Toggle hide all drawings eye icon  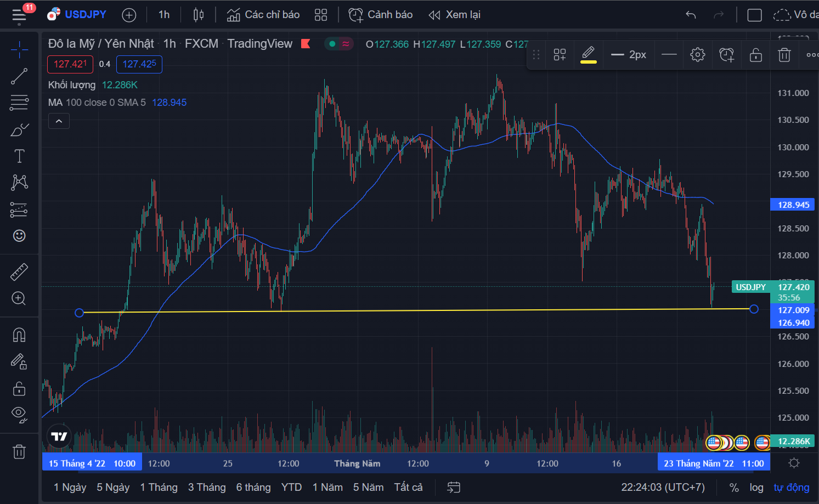click(19, 415)
